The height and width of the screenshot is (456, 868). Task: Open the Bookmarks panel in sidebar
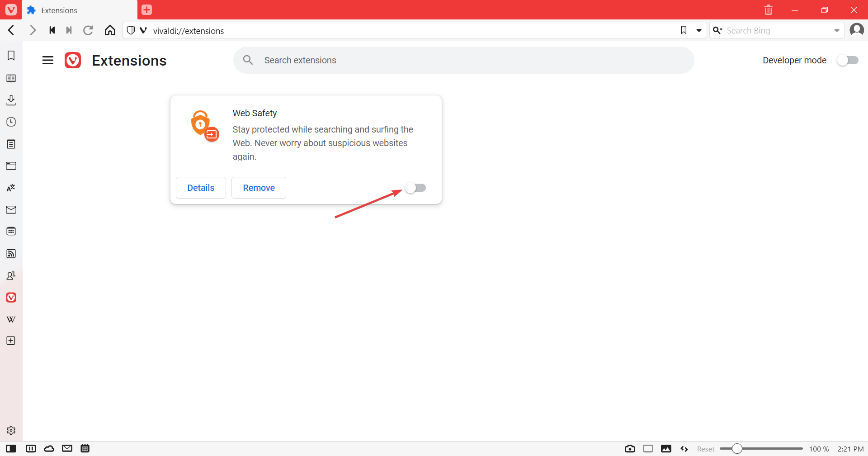click(x=11, y=56)
